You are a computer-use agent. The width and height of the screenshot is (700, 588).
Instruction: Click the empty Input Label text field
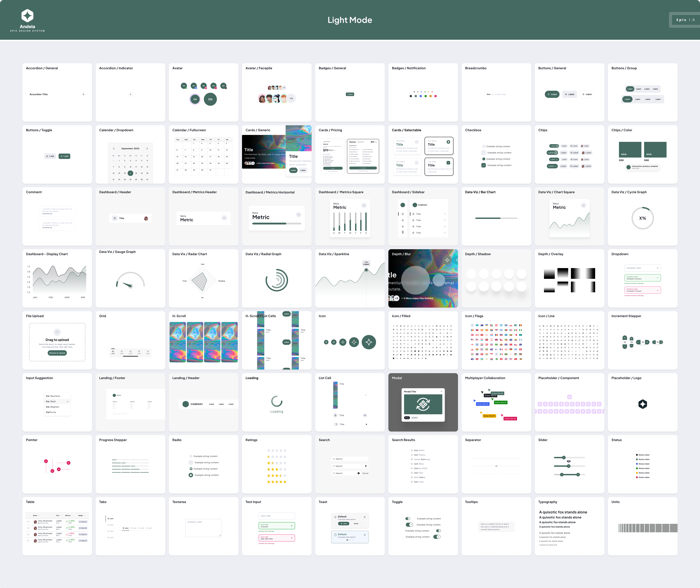[277, 516]
